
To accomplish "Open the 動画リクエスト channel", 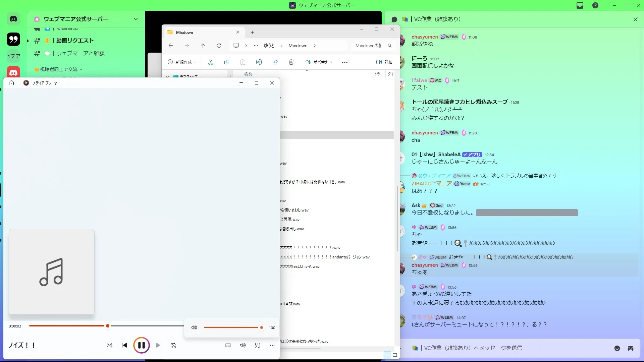I will pos(75,41).
